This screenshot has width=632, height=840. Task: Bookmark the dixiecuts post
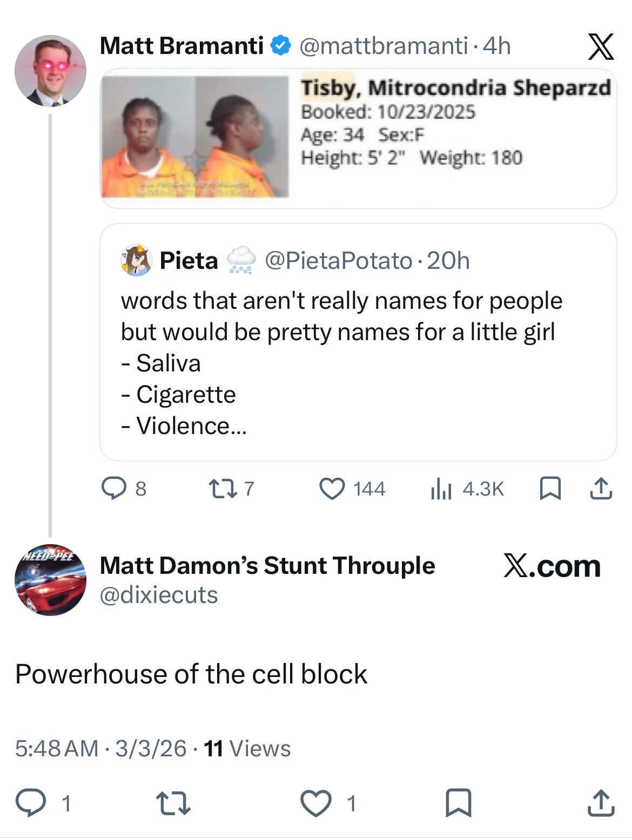click(458, 803)
